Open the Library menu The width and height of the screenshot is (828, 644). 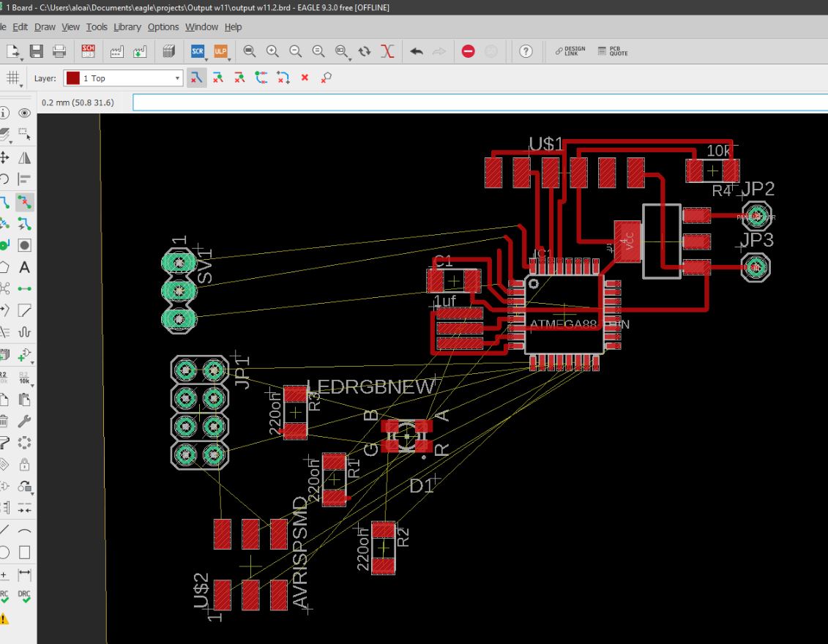tap(127, 27)
